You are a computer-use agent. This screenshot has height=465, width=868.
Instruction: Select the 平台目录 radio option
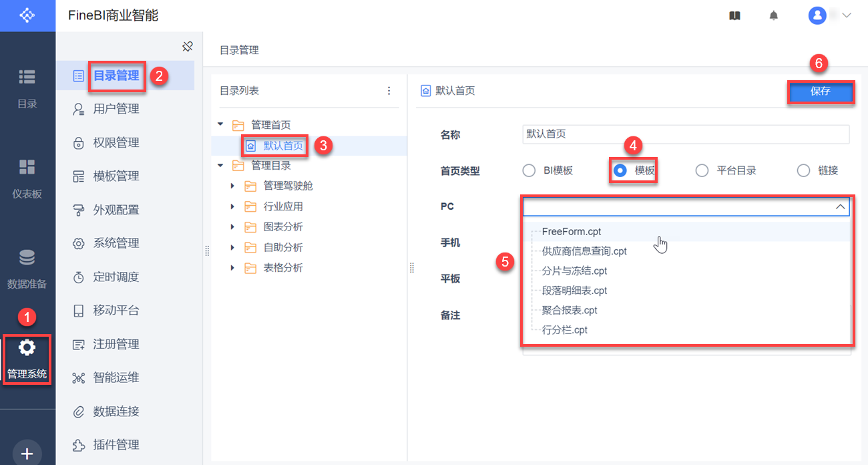coord(702,170)
